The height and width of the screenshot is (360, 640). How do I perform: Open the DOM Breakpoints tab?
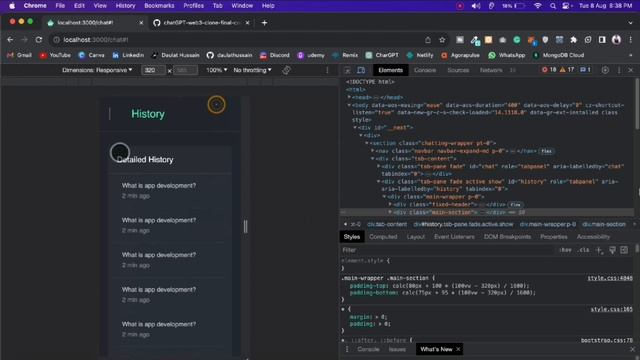tap(507, 237)
